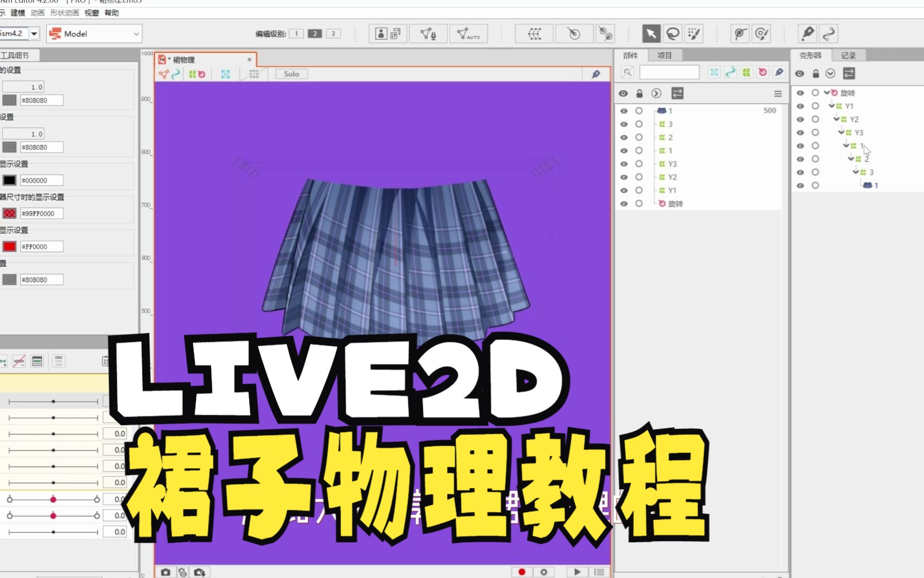
Task: Click the delete parameter key icon
Action: pyautogui.click(x=19, y=361)
